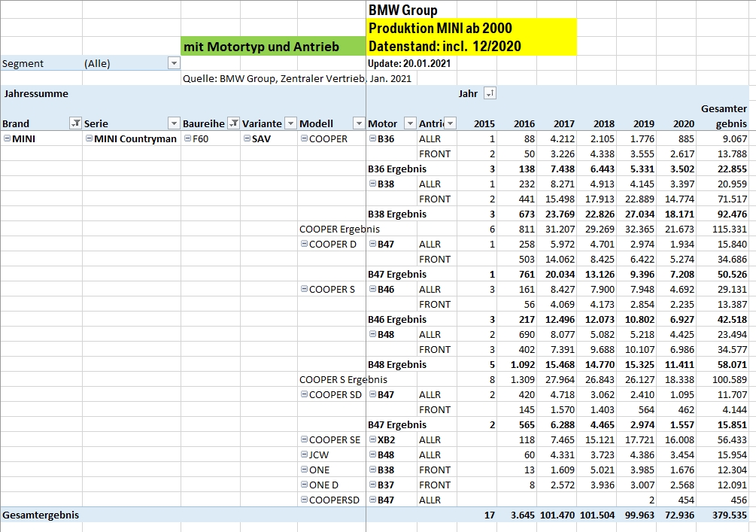Open the Brand column filter button

point(74,123)
